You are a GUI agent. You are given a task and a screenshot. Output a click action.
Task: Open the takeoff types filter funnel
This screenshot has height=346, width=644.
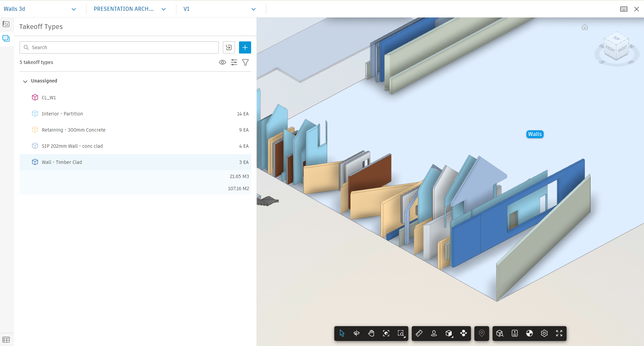click(x=245, y=62)
